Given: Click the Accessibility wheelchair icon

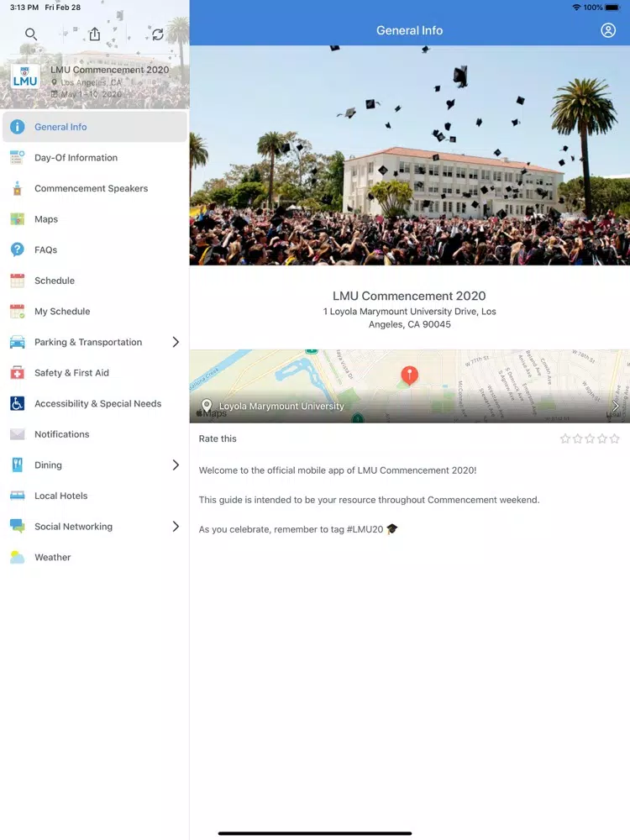Looking at the screenshot, I should click(17, 403).
